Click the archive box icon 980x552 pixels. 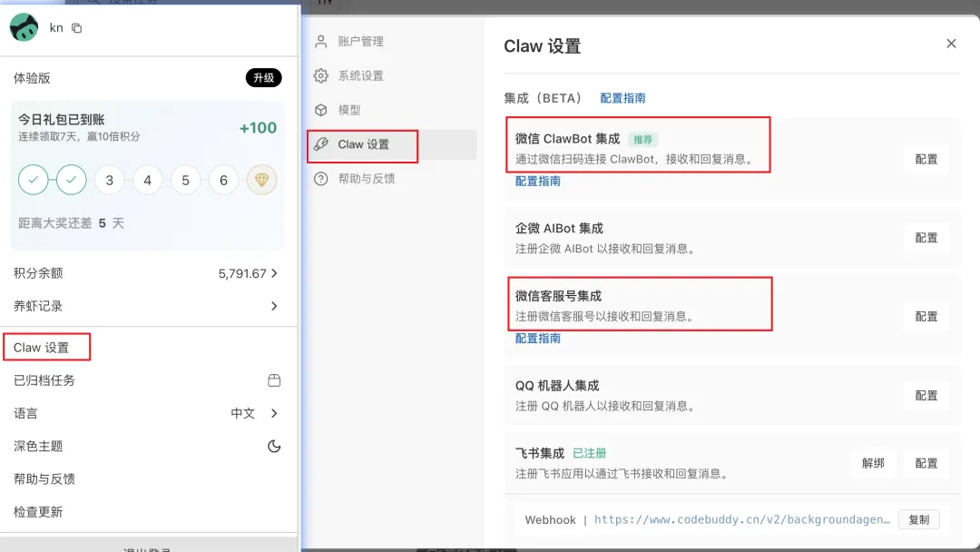tap(274, 380)
